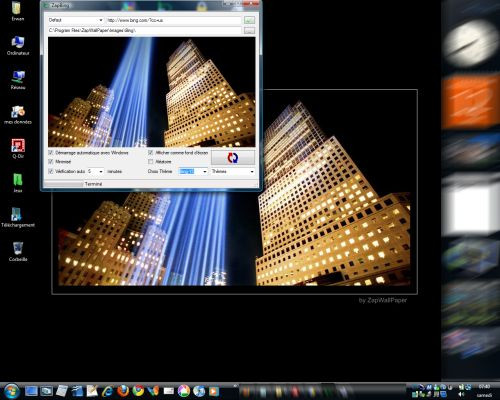Click the images folder path field
This screenshot has width=500, height=400.
145,30
